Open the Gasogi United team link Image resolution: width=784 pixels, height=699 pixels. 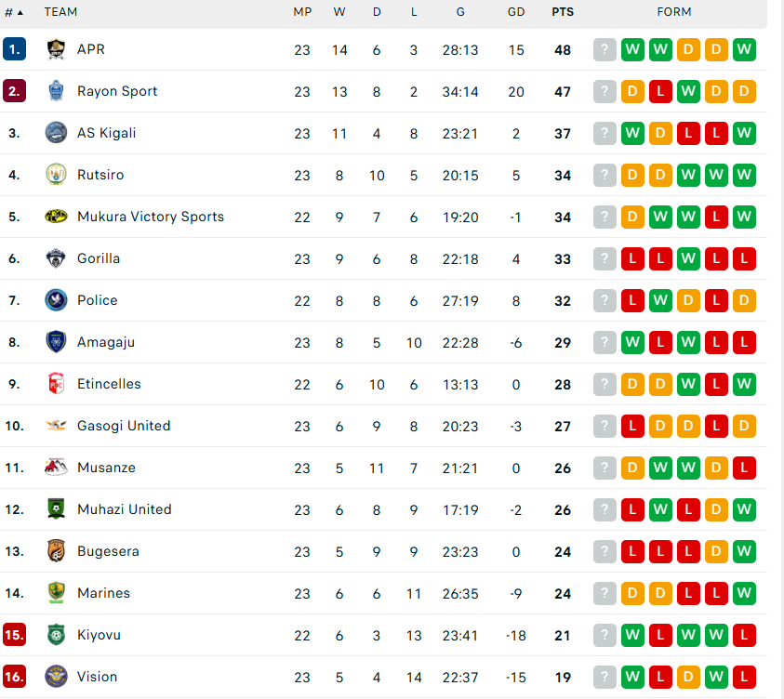(x=124, y=426)
